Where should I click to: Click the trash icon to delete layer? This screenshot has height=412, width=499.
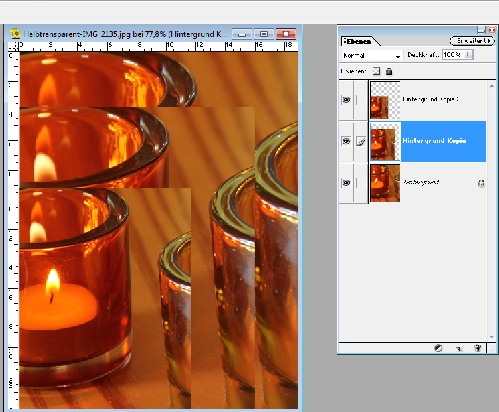coord(478,348)
